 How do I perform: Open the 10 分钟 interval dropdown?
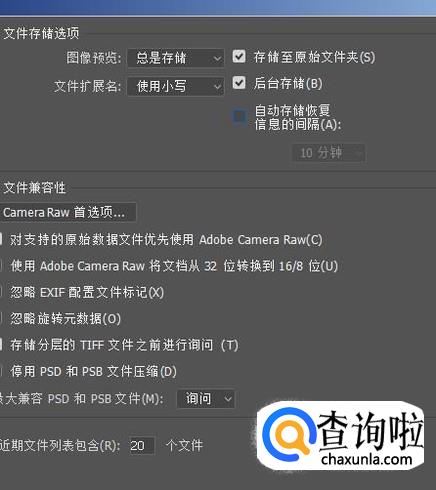point(329,153)
